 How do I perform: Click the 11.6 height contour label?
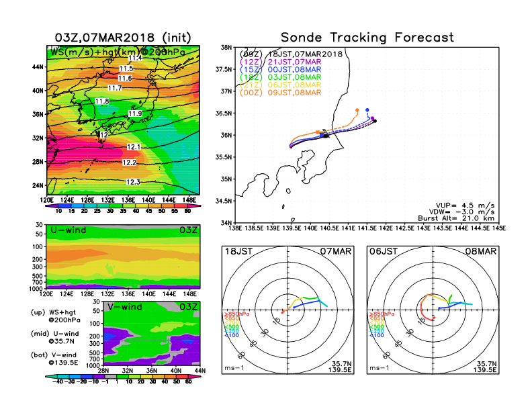pos(125,79)
